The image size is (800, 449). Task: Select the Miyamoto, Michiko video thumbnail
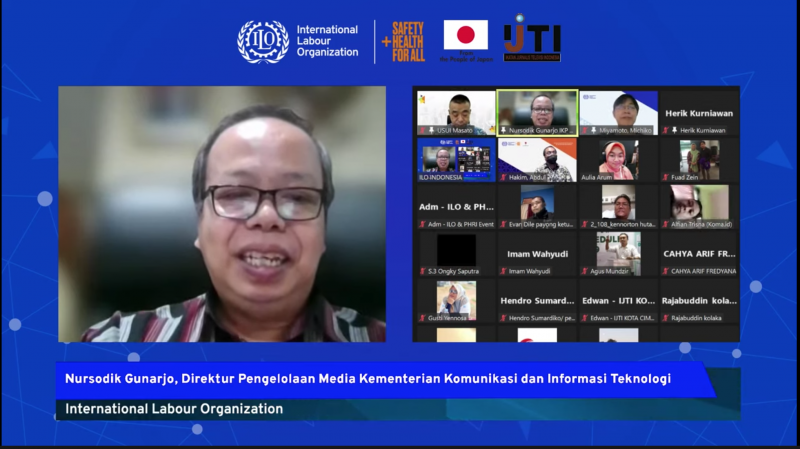pos(618,109)
